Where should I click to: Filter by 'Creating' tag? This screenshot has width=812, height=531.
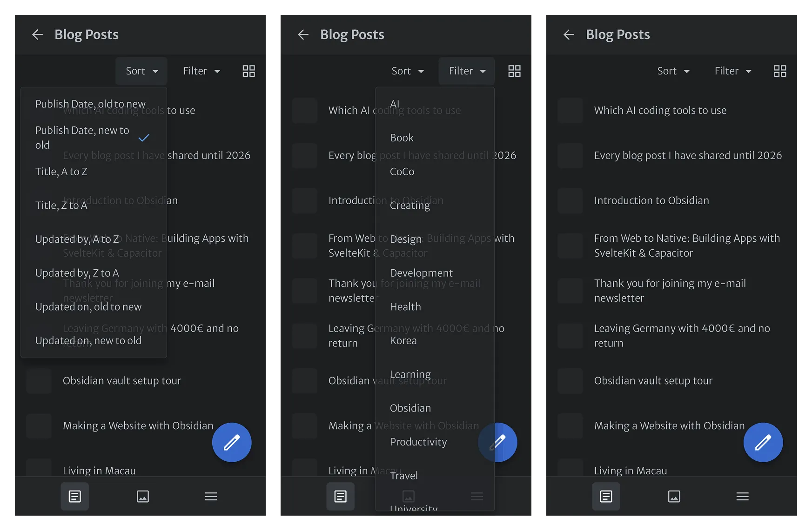click(x=435, y=205)
